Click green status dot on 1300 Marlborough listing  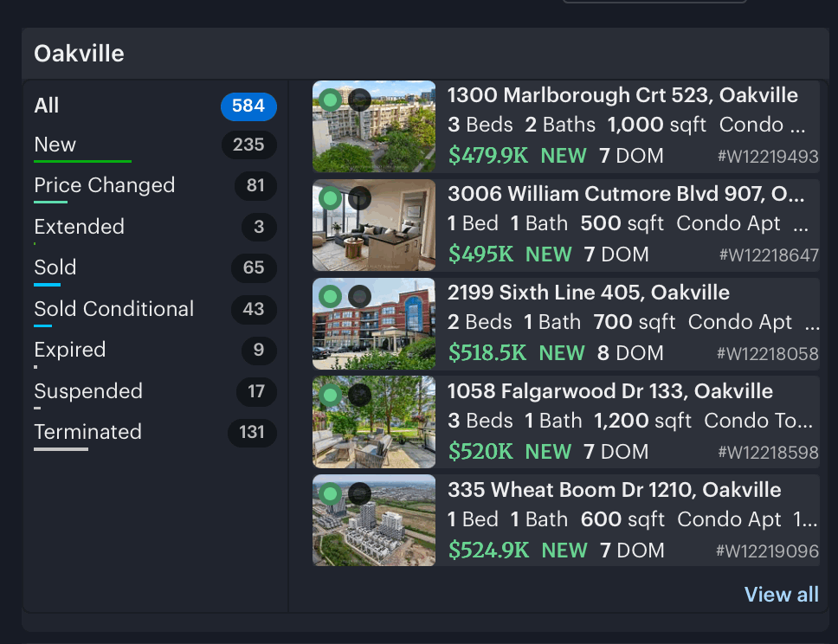[331, 100]
